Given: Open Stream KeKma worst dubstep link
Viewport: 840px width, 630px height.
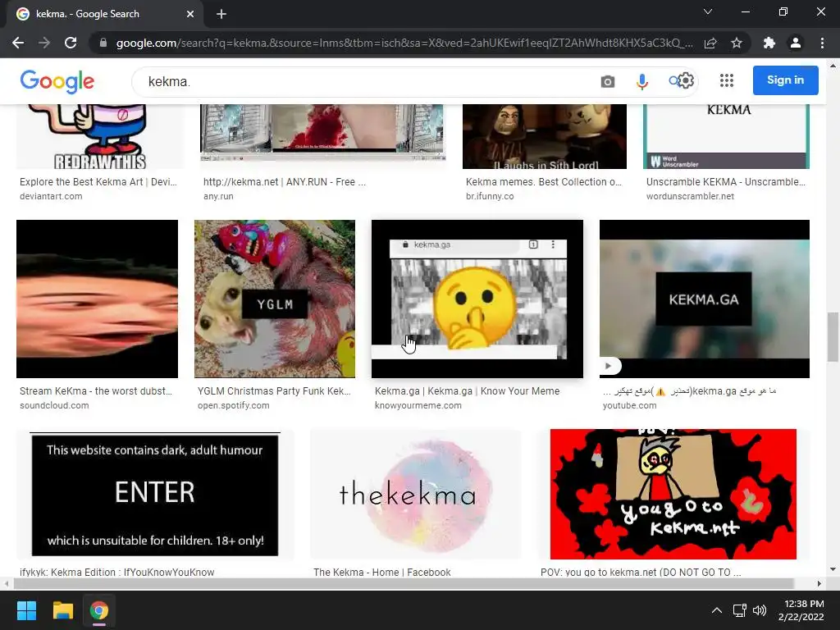Looking at the screenshot, I should click(x=96, y=391).
